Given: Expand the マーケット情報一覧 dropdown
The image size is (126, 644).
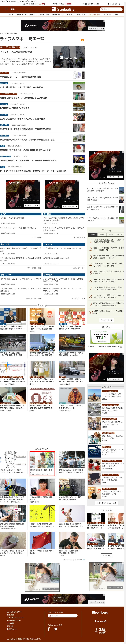Looking at the screenshot, I should click(114, 4).
